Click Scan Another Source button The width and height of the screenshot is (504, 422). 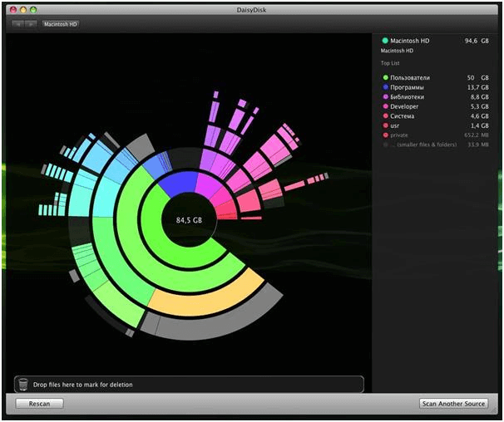(x=453, y=404)
